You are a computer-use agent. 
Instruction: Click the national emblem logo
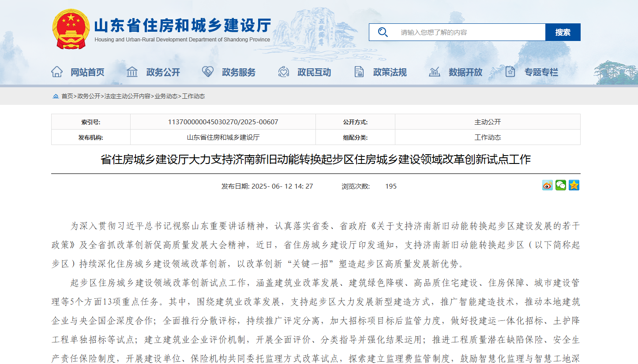[71, 29]
